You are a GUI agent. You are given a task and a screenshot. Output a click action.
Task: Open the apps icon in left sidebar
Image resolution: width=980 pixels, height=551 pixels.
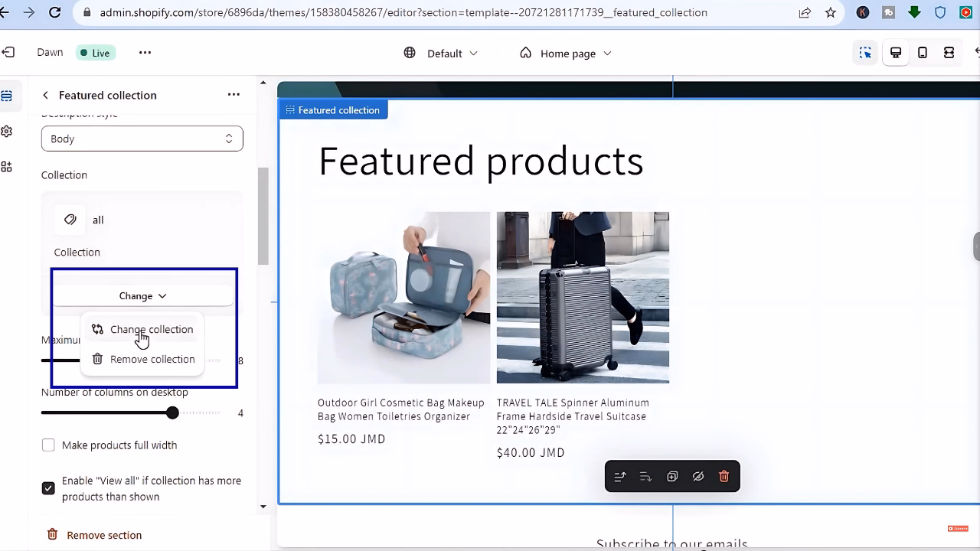(7, 167)
